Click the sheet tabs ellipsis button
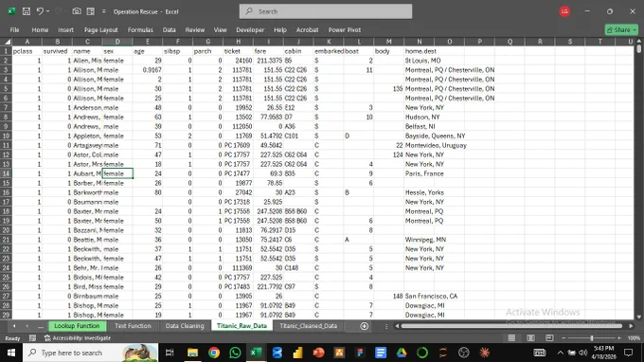Viewport: 644px width, 362px height. (x=40, y=326)
